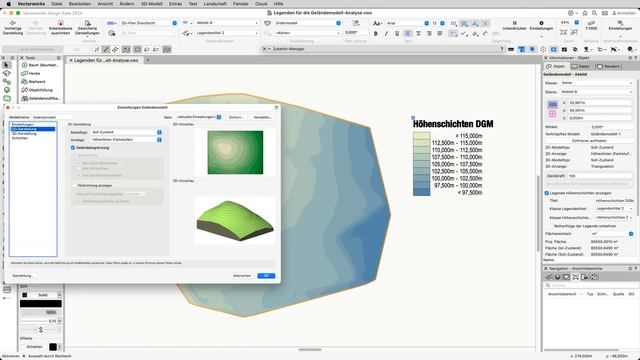Click the OK button in the dialog
The width and height of the screenshot is (640, 360).
pyautogui.click(x=266, y=276)
